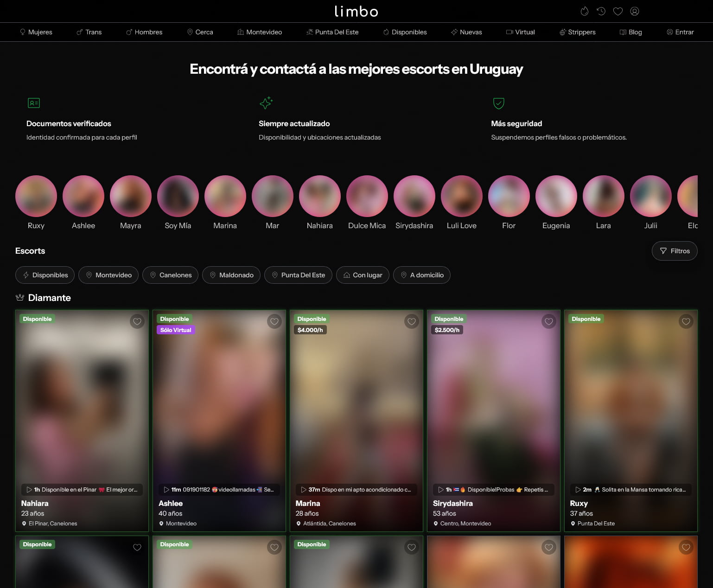Open Mayra's story circle
The width and height of the screenshot is (713, 588).
click(x=131, y=196)
